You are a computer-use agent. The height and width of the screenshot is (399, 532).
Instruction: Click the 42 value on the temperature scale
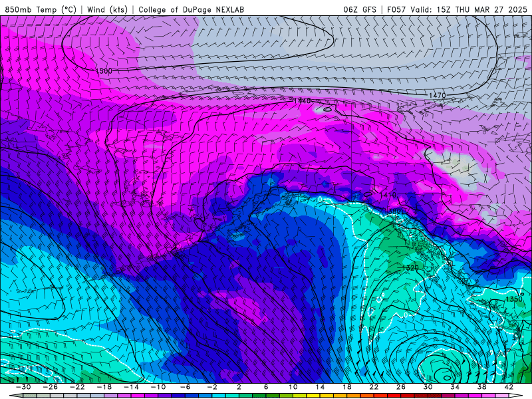509,387
